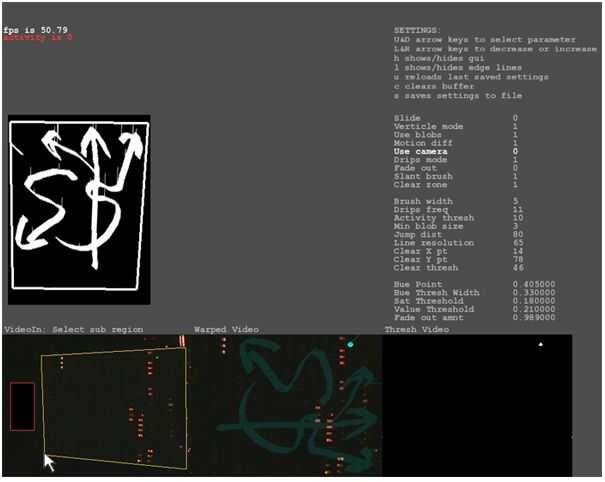This screenshot has height=482, width=605.
Task: Select the 'Line resolution' parameter
Action: [434, 243]
